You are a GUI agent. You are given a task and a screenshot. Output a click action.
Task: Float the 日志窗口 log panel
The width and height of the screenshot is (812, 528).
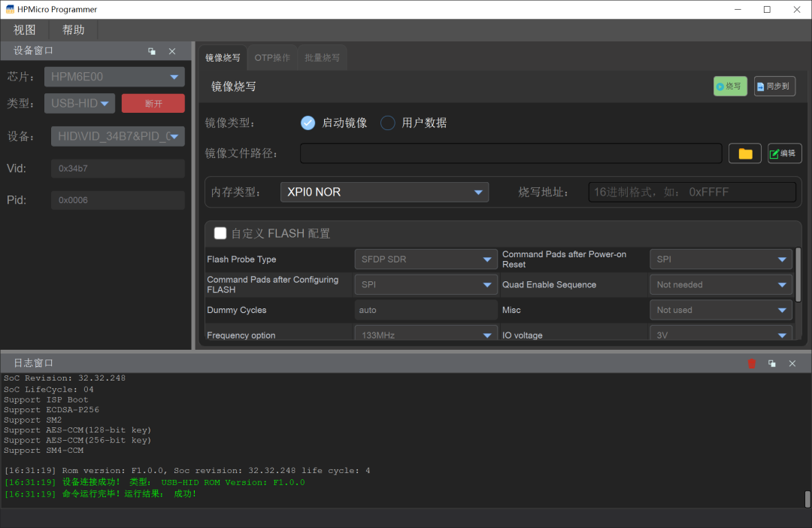[771, 363]
